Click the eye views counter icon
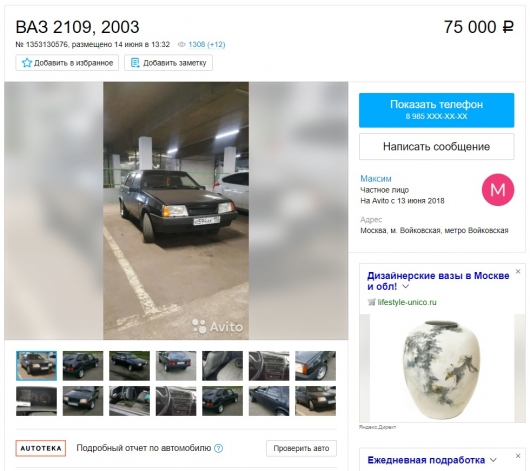Screen dimensions: 530x471 [x=182, y=45]
